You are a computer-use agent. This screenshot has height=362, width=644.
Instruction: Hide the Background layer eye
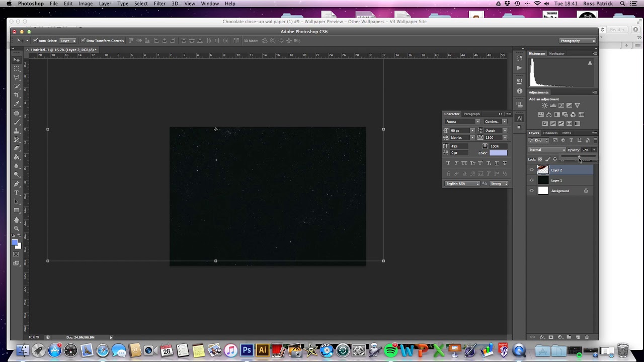532,191
